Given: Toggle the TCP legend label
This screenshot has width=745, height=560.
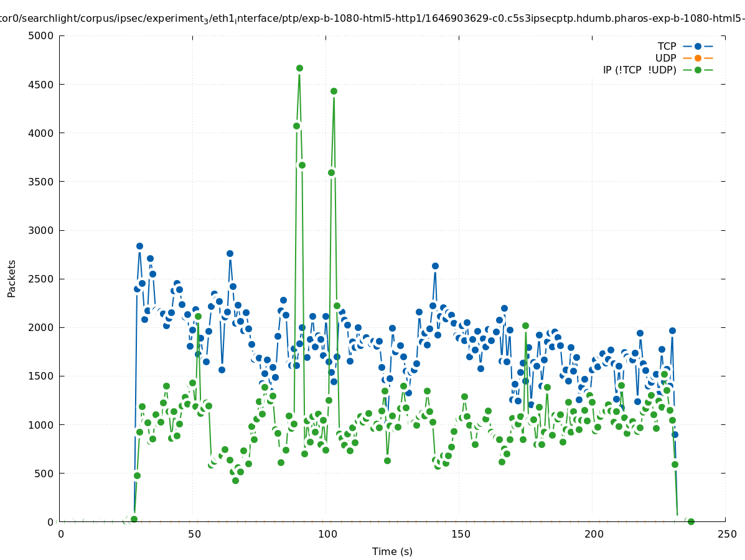Looking at the screenshot, I should click(x=667, y=46).
